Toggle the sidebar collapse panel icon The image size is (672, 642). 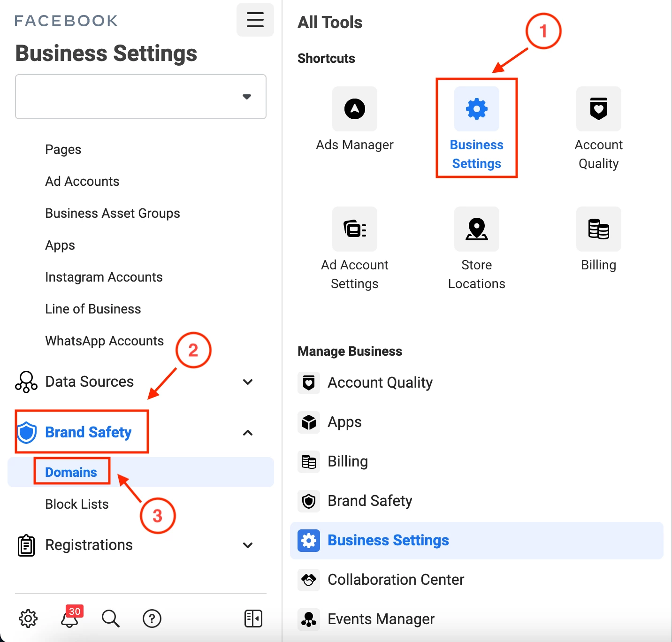(x=253, y=619)
